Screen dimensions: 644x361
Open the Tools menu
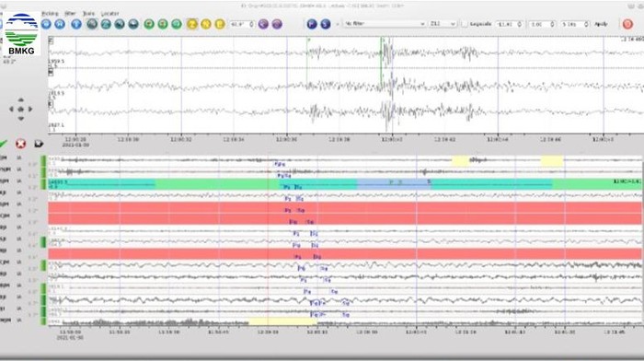pyautogui.click(x=88, y=14)
